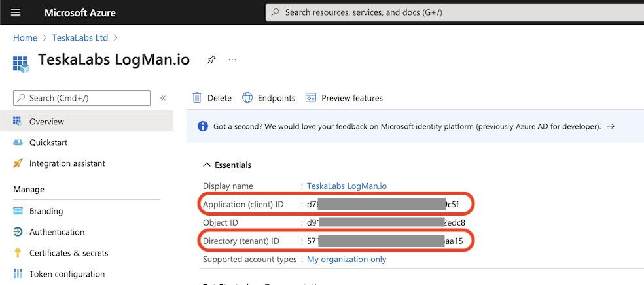Open Quickstart from the sidebar

click(x=48, y=142)
